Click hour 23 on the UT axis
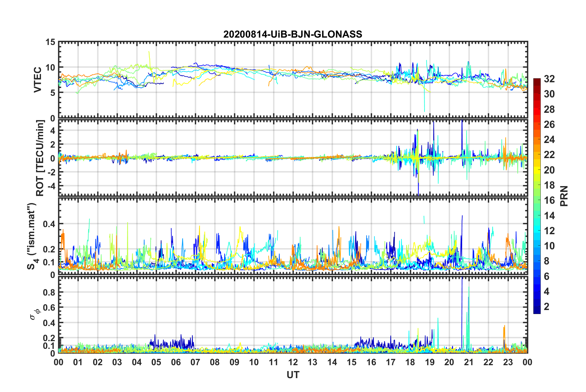The image size is (586, 392). point(508,362)
